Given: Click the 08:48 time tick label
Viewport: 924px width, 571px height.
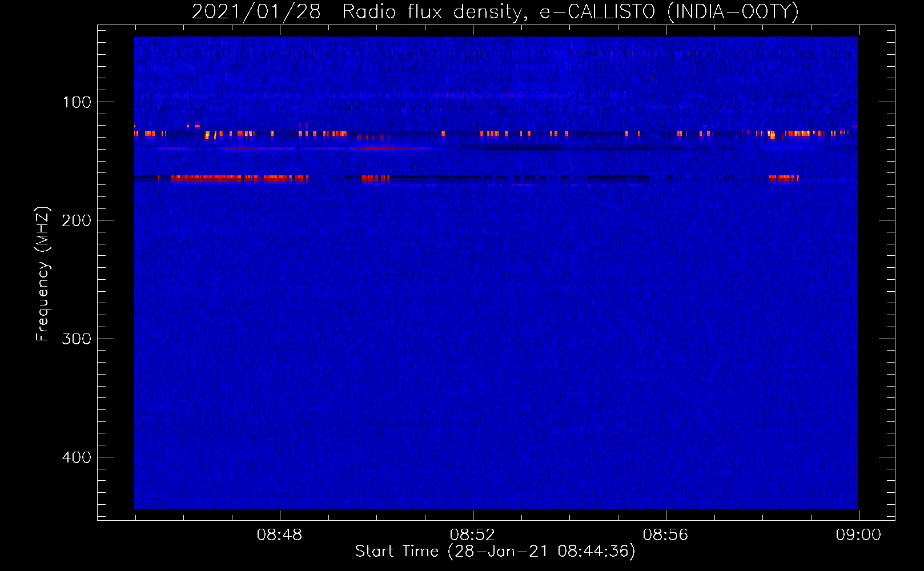Looking at the screenshot, I should point(279,535).
